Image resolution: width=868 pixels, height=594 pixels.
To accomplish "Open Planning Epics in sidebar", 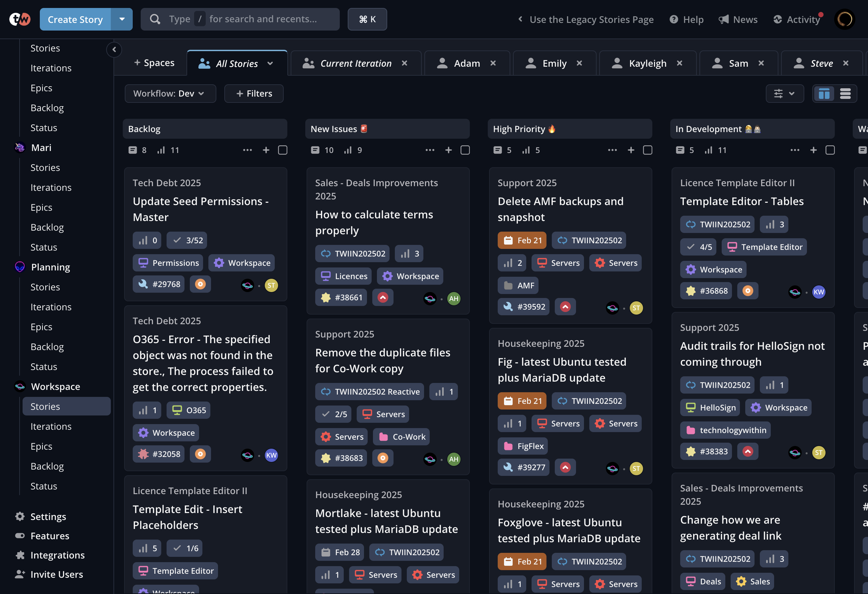I will 41,327.
